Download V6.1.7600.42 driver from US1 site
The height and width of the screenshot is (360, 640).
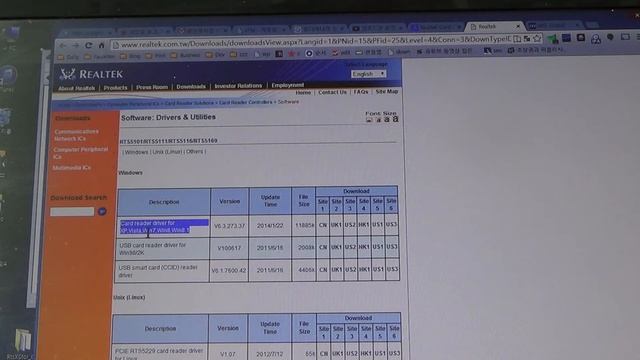(378, 269)
